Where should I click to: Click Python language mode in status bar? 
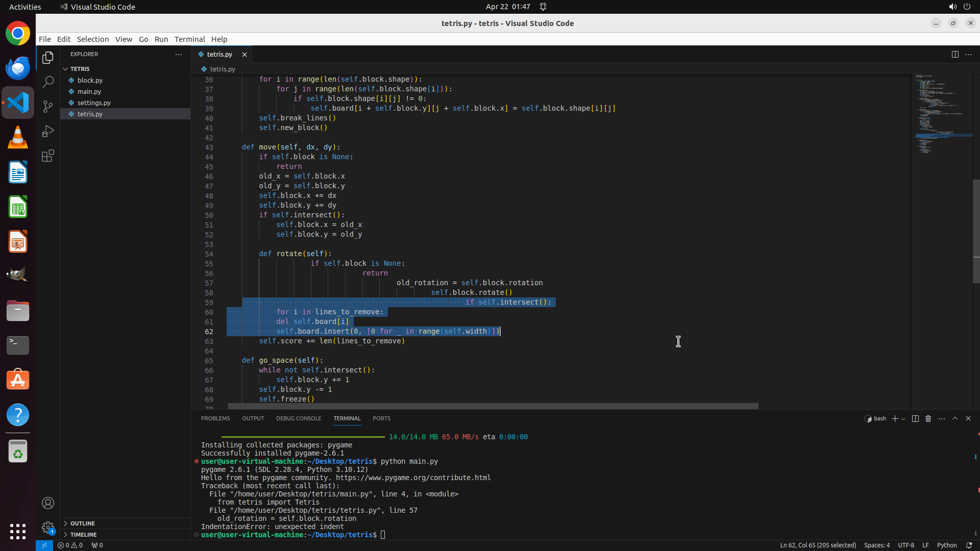point(946,545)
